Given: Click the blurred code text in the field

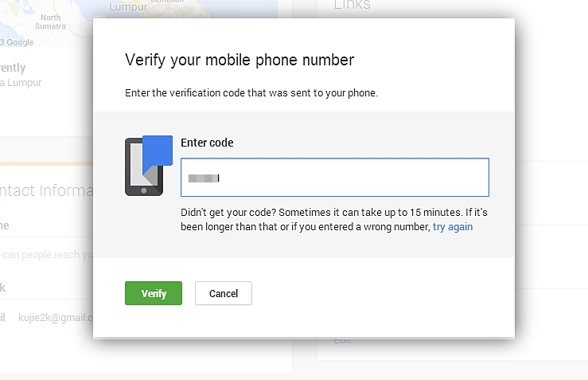Looking at the screenshot, I should (202, 178).
